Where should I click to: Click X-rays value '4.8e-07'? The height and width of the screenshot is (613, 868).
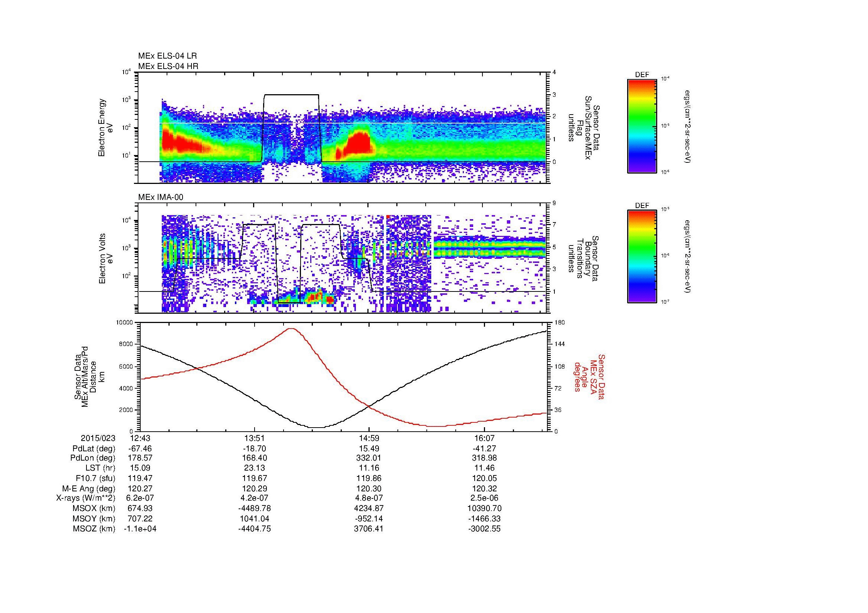(369, 498)
